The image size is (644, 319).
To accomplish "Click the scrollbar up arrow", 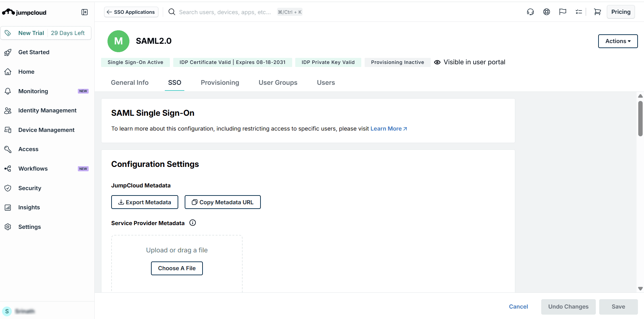I will tap(640, 96).
